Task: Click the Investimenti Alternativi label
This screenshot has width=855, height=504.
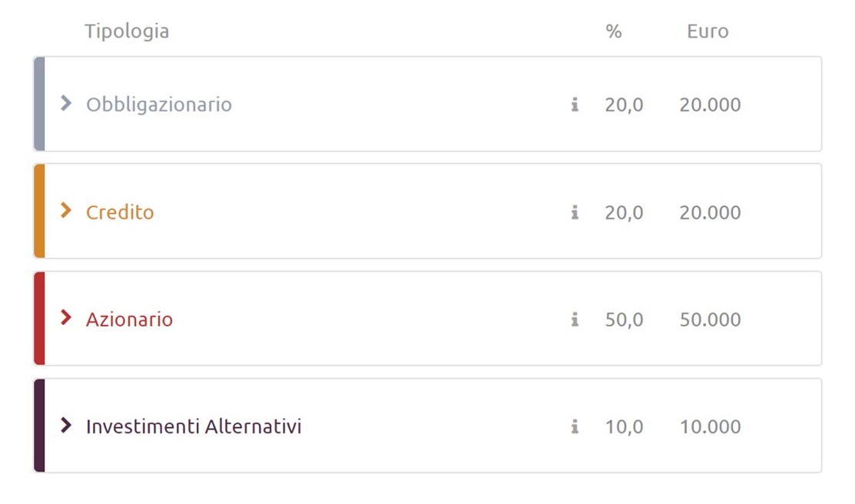Action: [194, 426]
